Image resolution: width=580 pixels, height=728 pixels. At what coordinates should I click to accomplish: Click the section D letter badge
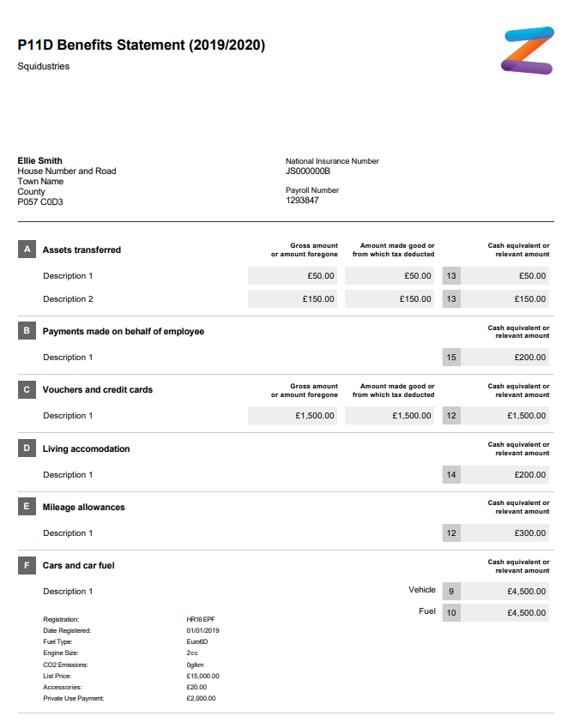[27, 448]
